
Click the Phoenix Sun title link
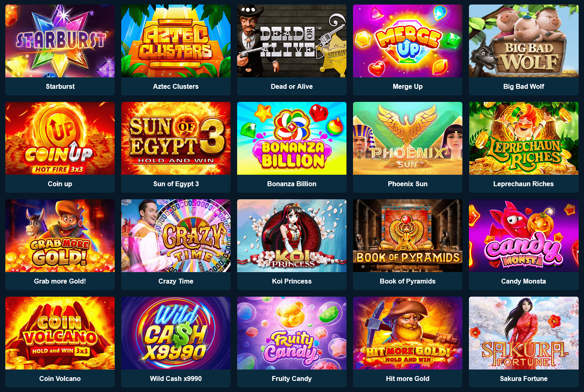click(x=407, y=184)
